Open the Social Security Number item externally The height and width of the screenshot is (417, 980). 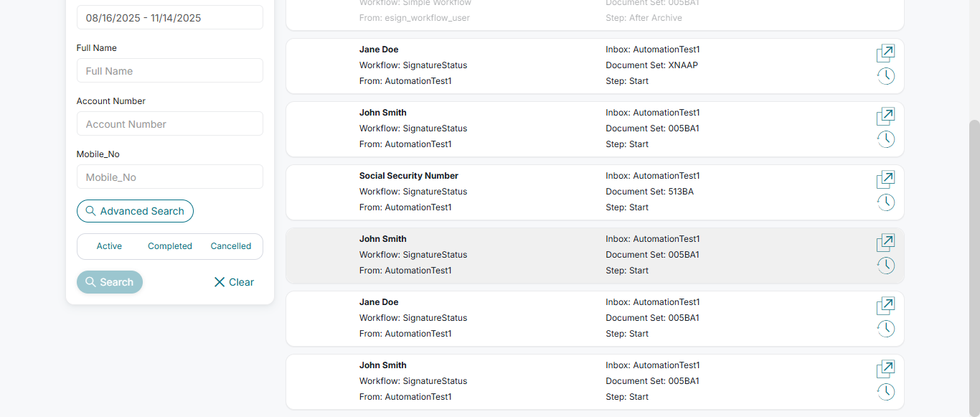pos(885,180)
